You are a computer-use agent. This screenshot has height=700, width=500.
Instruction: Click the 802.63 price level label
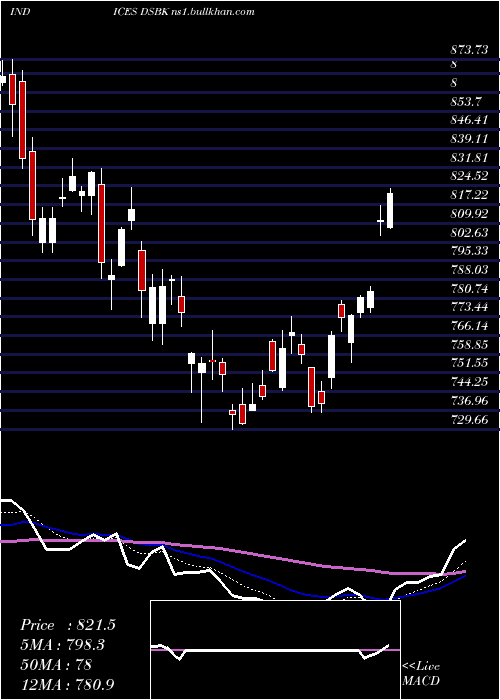tap(469, 233)
